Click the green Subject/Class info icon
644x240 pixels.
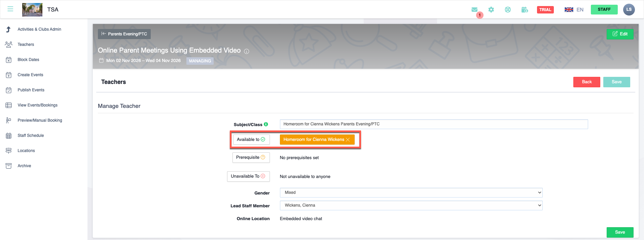[266, 124]
